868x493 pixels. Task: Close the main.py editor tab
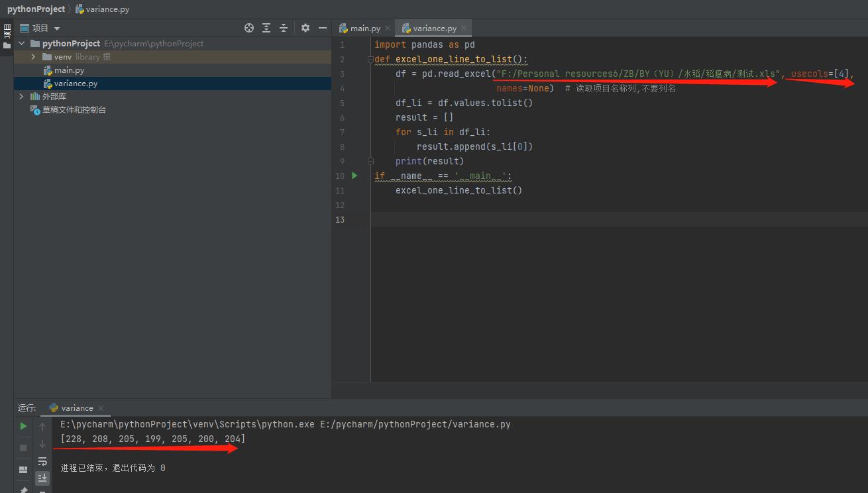pos(388,28)
